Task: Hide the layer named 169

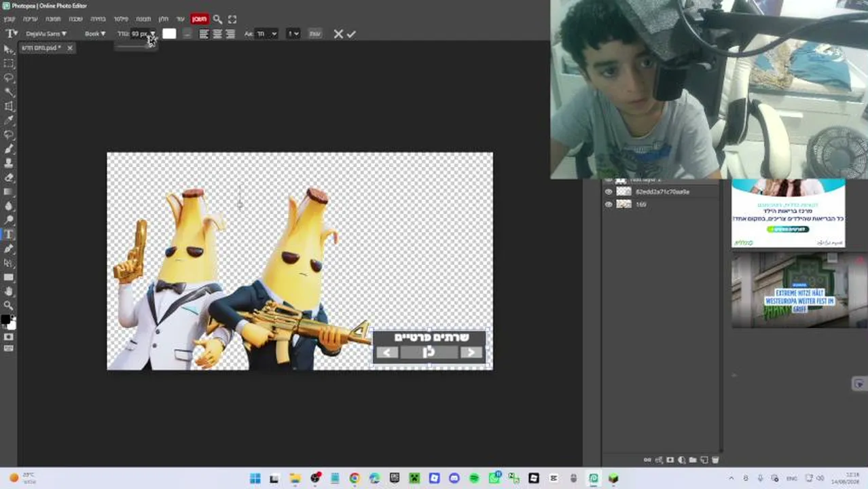Action: [x=609, y=204]
